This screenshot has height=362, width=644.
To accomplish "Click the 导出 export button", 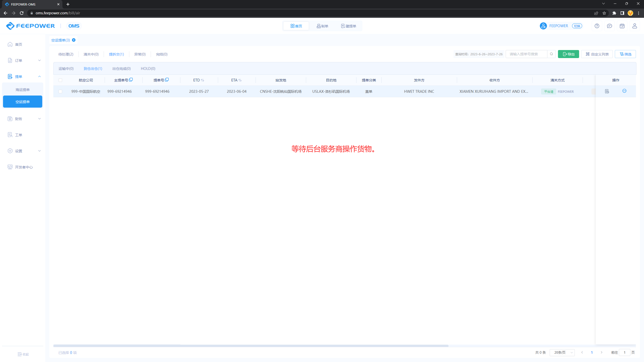I will (569, 54).
